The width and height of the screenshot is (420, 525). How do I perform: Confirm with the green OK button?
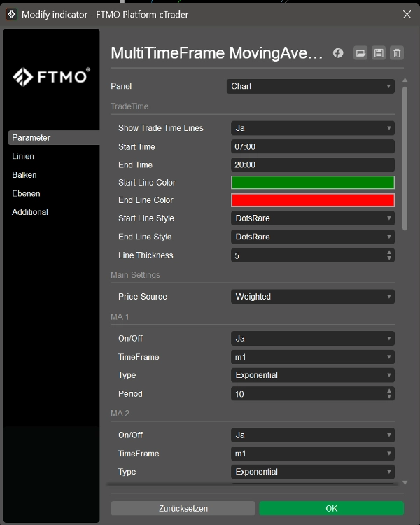point(332,508)
